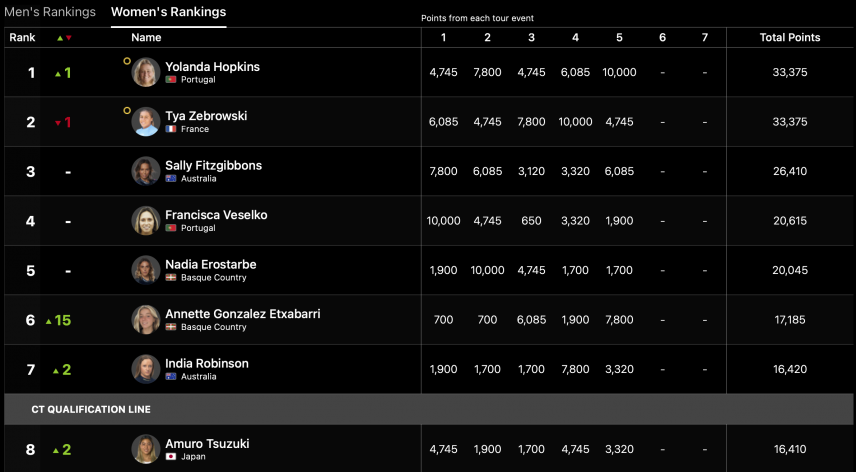Switch to Men's Rankings tab
The image size is (856, 472).
[50, 12]
